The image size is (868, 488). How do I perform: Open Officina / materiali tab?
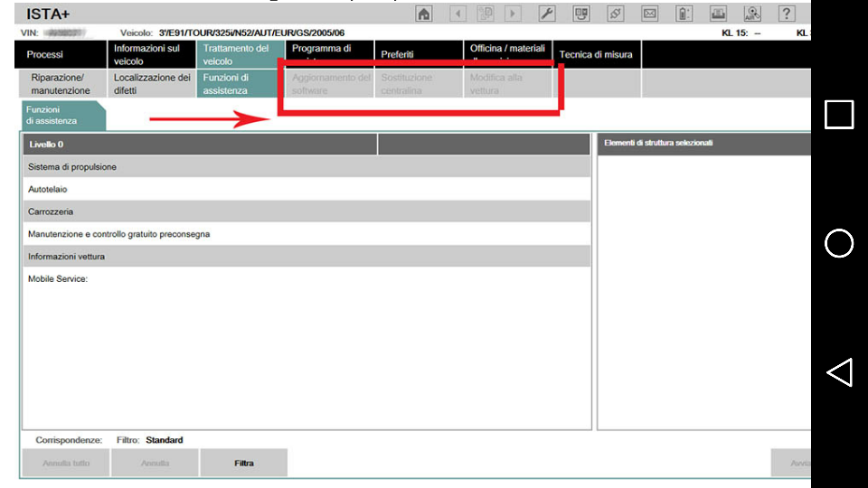coord(508,54)
